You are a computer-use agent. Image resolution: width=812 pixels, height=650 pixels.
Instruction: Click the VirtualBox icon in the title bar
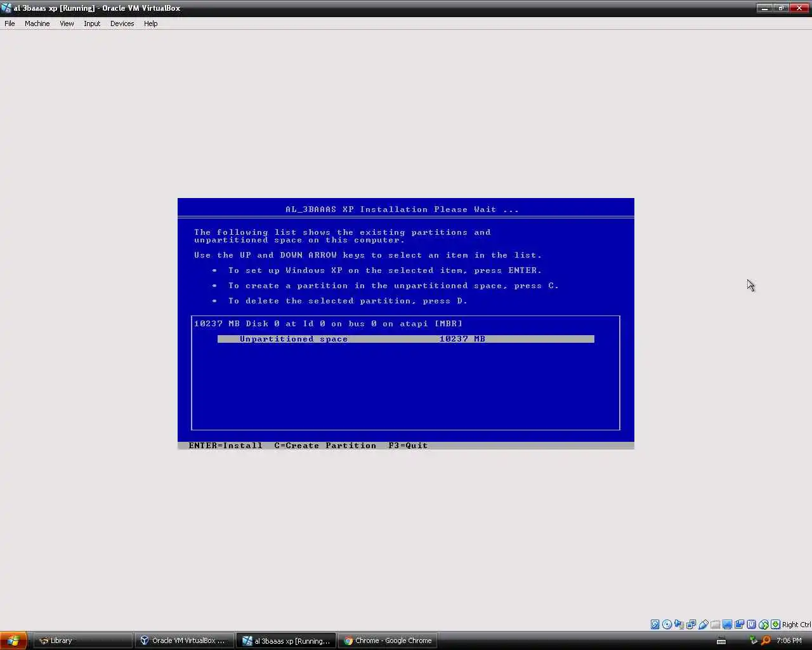(x=6, y=8)
